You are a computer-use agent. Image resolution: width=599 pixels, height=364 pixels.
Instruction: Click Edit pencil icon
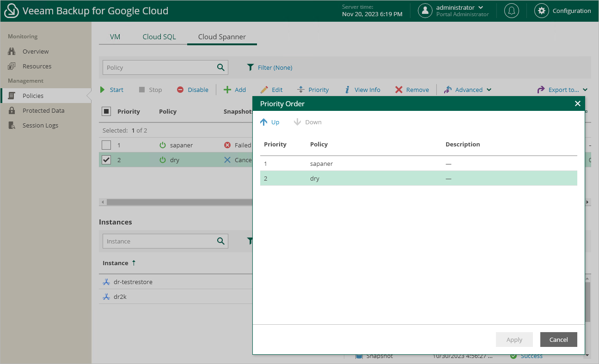[264, 90]
